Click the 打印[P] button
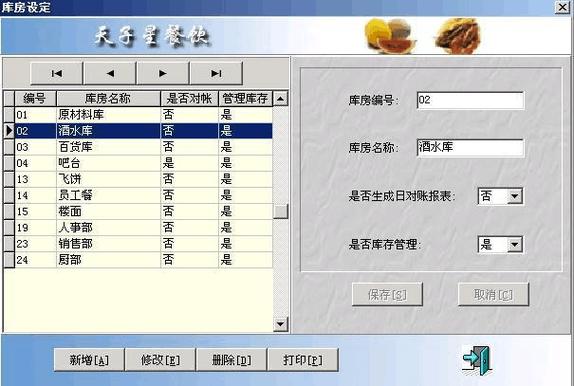574x386 pixels. (303, 360)
